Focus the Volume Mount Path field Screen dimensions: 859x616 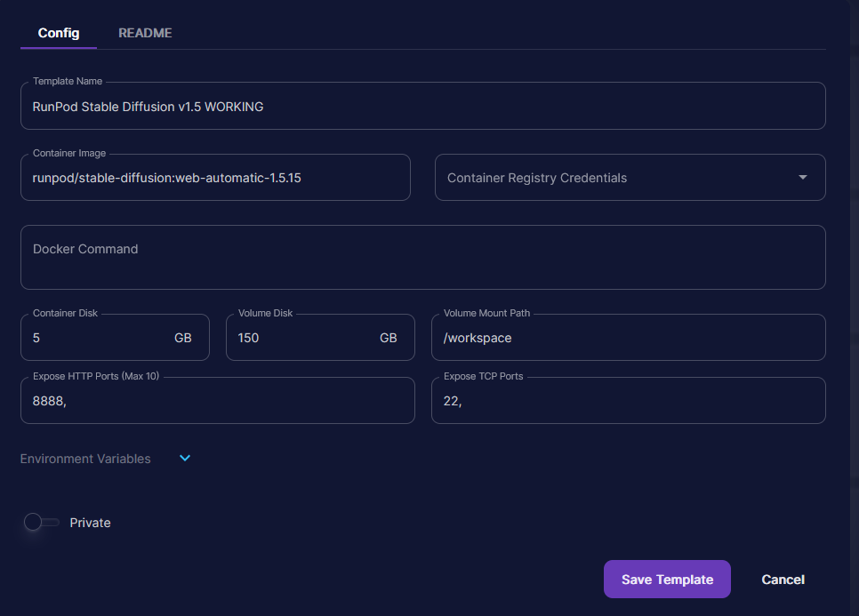(x=628, y=338)
